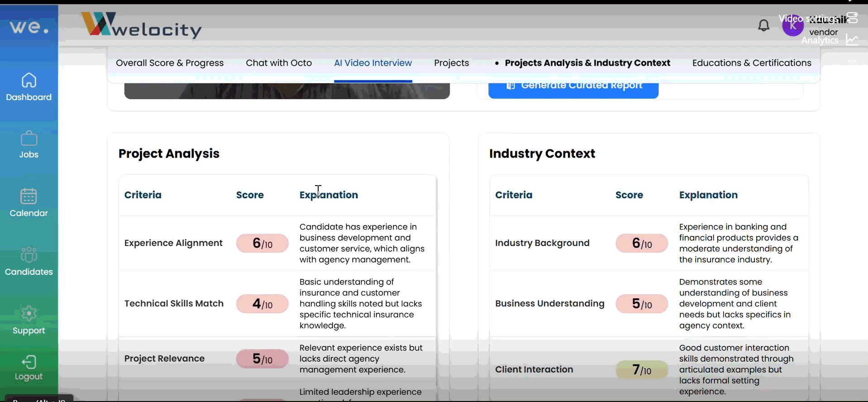
Task: Open the Dashboard sidebar icon
Action: 29,81
